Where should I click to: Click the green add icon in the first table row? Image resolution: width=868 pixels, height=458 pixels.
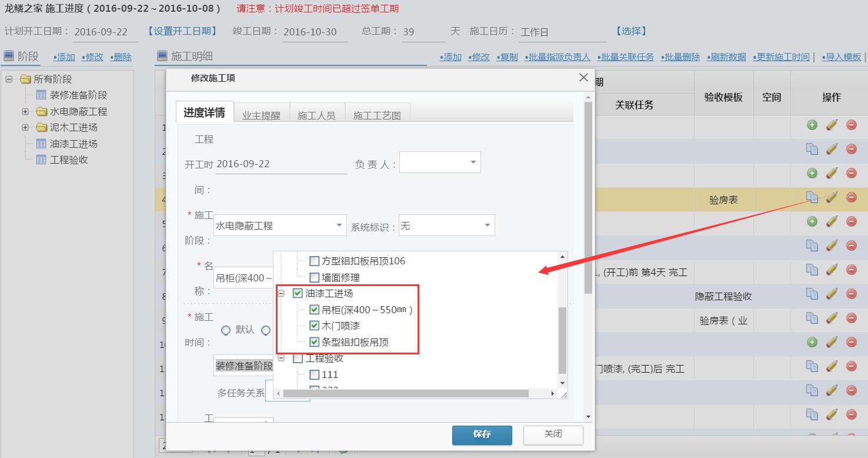pyautogui.click(x=812, y=125)
